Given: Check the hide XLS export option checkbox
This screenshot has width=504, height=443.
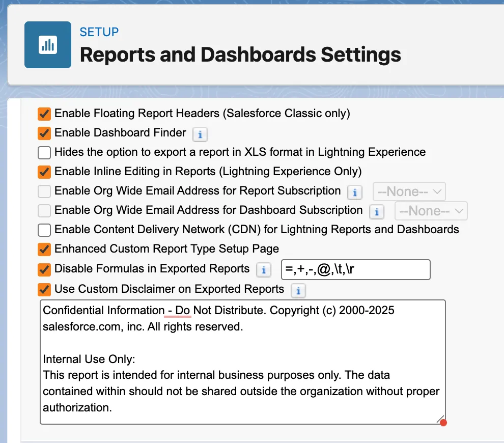Looking at the screenshot, I should point(45,152).
